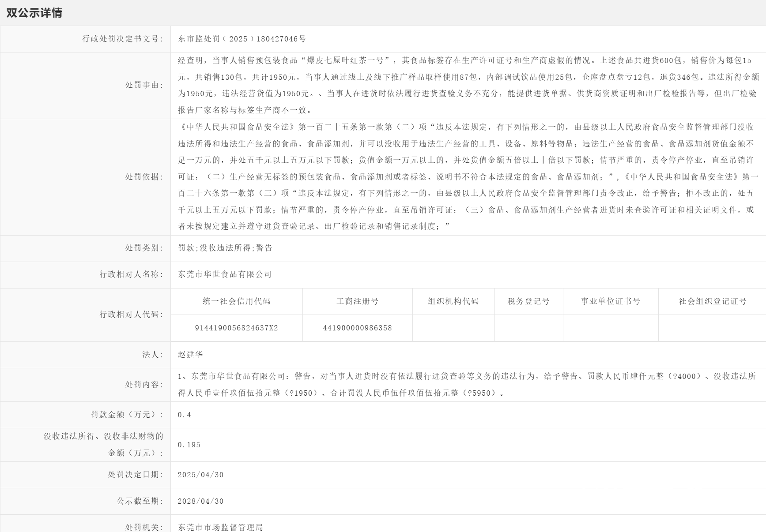Click the 处罚机关 label
This screenshot has height=532, width=766.
[144, 527]
